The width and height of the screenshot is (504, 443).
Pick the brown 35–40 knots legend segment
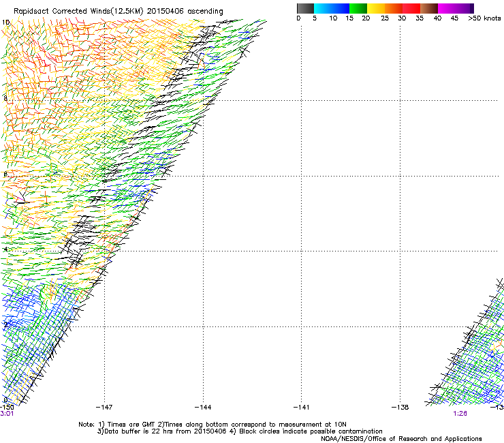point(429,8)
